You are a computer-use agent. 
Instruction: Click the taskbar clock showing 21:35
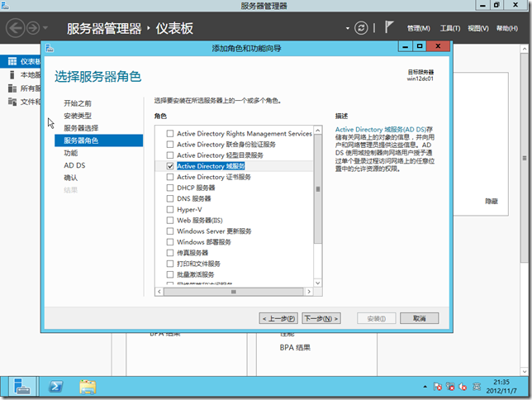point(501,387)
